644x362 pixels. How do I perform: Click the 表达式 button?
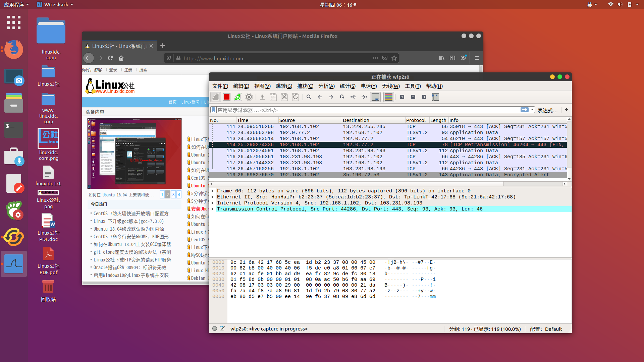(x=548, y=110)
